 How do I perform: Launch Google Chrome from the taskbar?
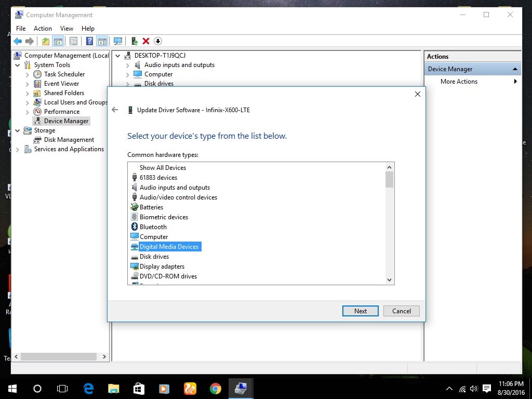(x=216, y=389)
